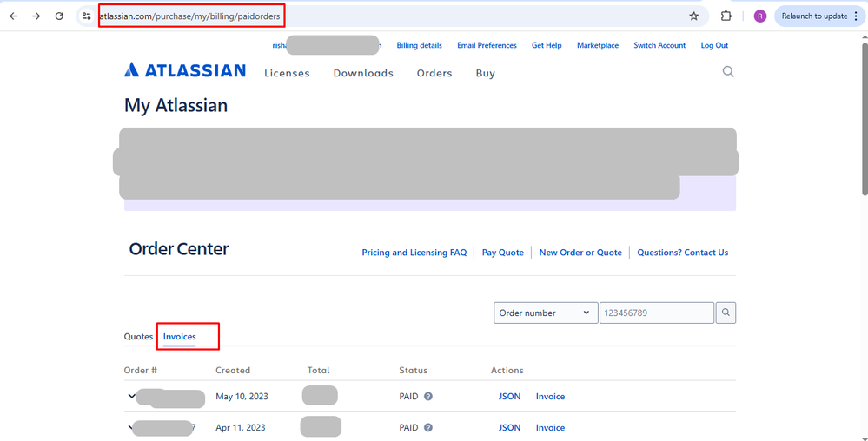
Task: Reload the page
Action: 60,16
